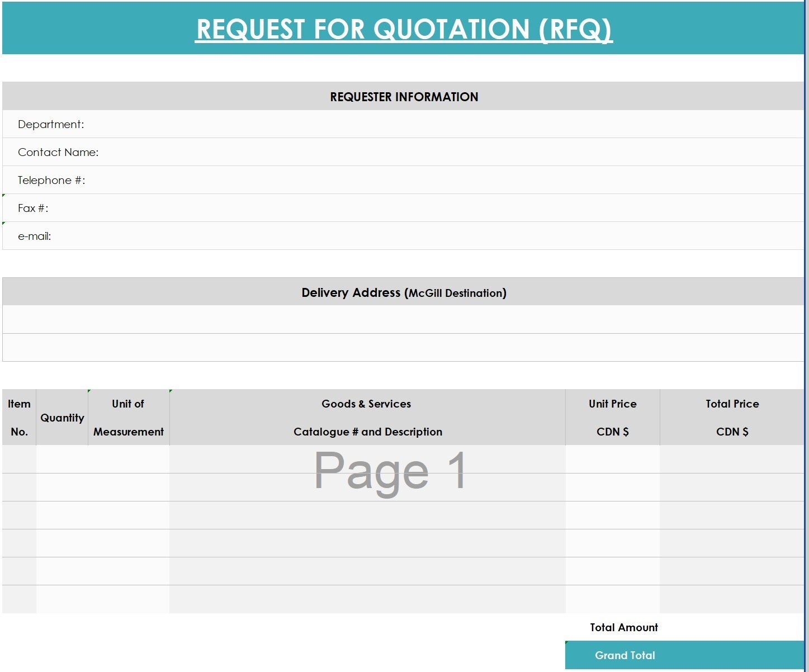Viewport: 809px width, 672px height.
Task: Click the Department field row
Action: 404,124
